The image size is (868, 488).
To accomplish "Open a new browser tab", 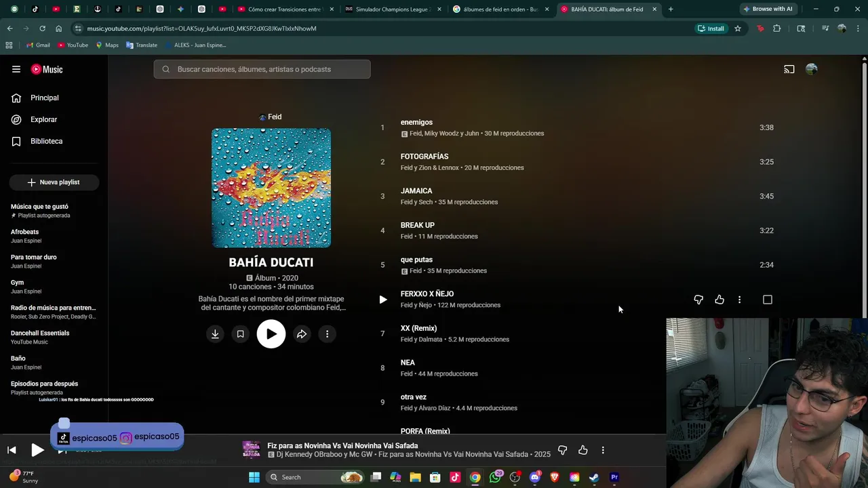I will coord(671,9).
